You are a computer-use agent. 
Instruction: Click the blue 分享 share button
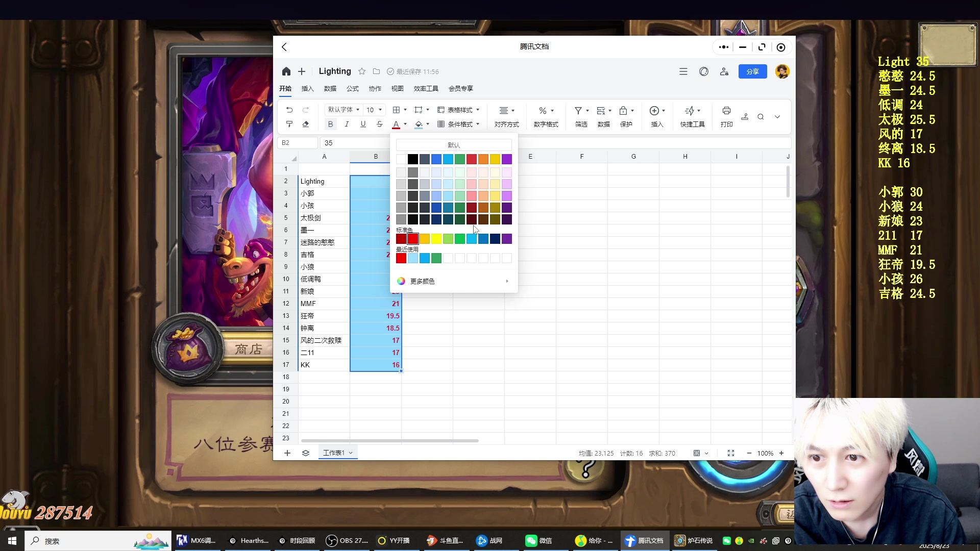click(x=752, y=71)
